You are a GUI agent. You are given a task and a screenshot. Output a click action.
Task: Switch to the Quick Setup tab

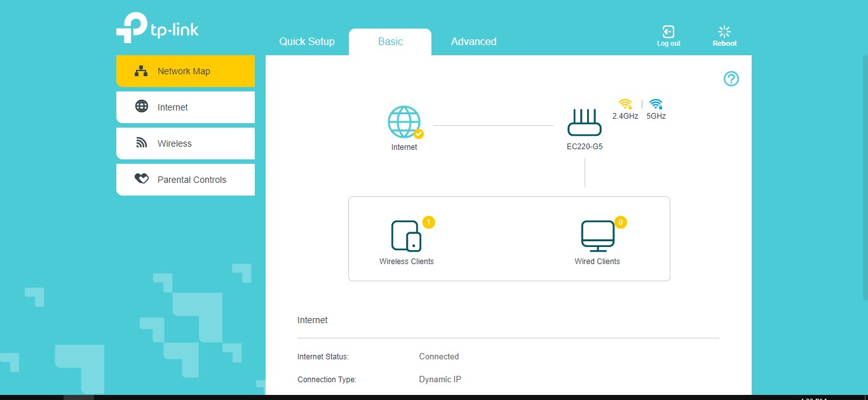tap(307, 42)
